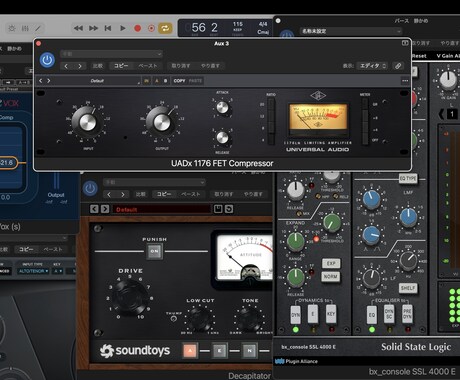
Task: Select Decapitator style A
Action: pos(190,350)
